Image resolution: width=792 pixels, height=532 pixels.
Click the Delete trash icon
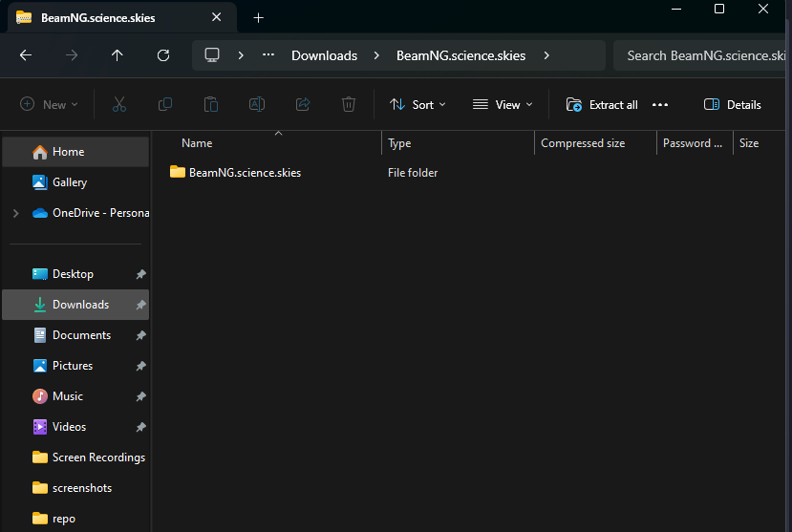pos(350,104)
